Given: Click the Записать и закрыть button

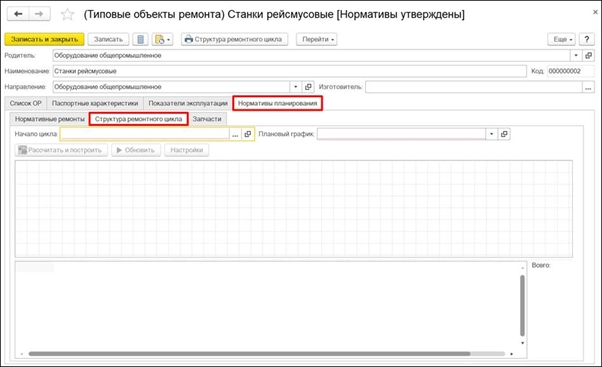Looking at the screenshot, I should [x=45, y=39].
